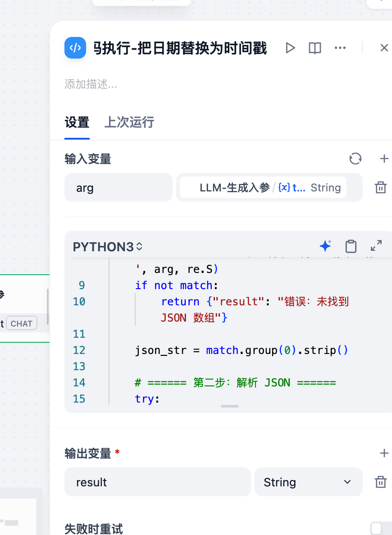Click the blue code node icon
The image size is (392, 535).
[75, 48]
